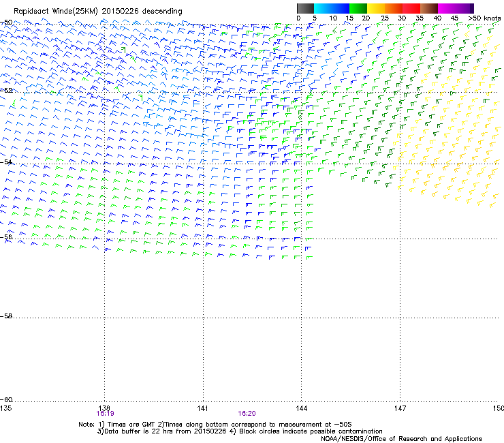Click the legend value '45'

[454, 18]
